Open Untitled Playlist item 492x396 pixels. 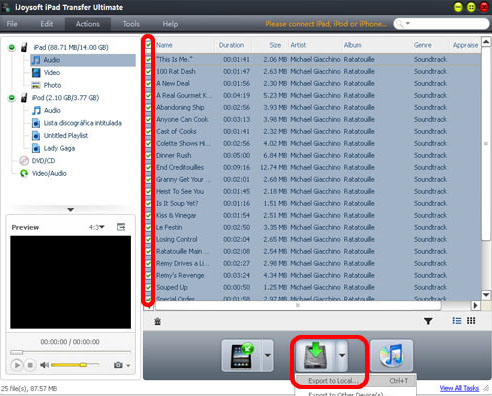66,136
